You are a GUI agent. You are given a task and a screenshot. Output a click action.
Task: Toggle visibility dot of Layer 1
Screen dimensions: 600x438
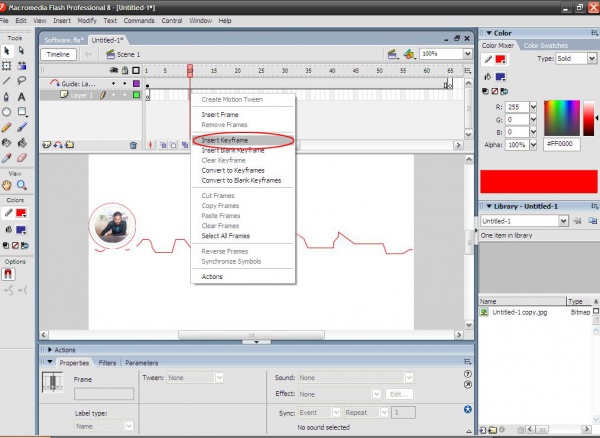coord(114,95)
